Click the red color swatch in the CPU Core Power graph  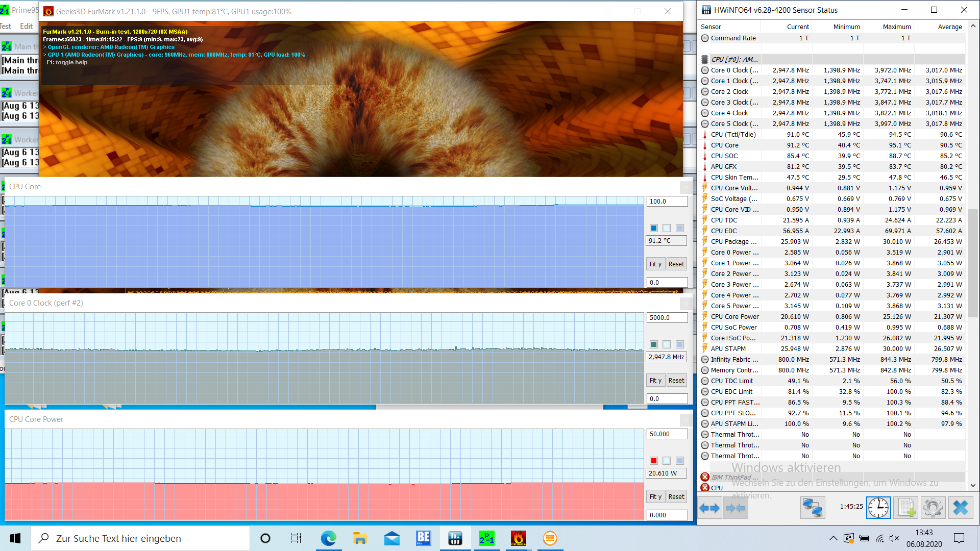(x=654, y=461)
